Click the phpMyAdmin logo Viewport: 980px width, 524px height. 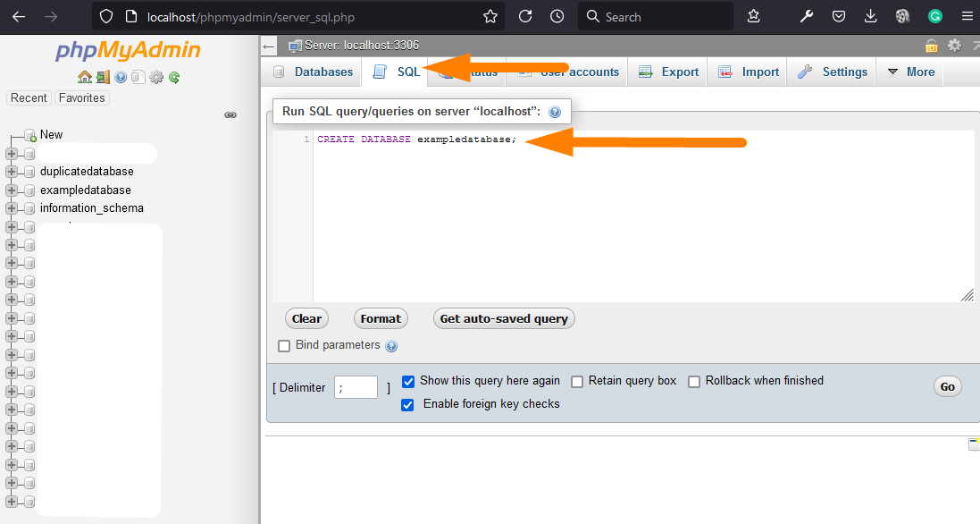click(x=128, y=50)
